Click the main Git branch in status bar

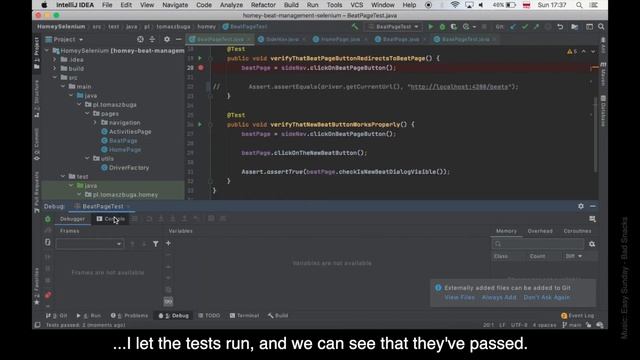coord(572,325)
